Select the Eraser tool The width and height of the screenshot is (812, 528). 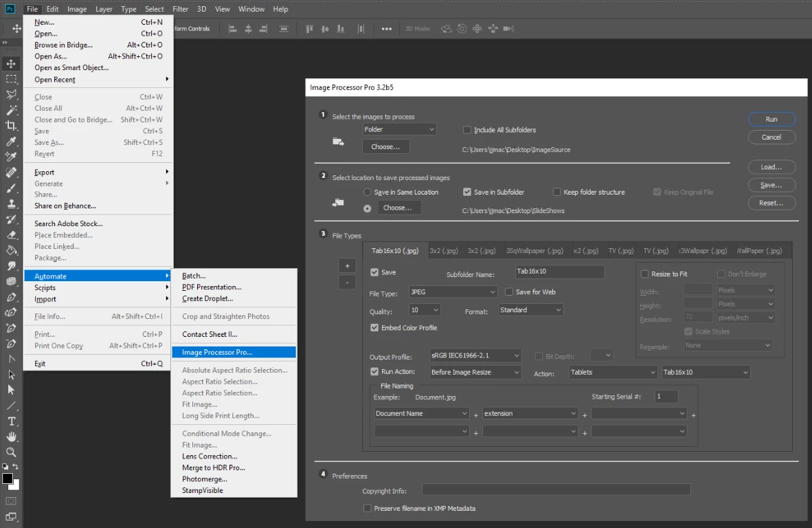11,234
